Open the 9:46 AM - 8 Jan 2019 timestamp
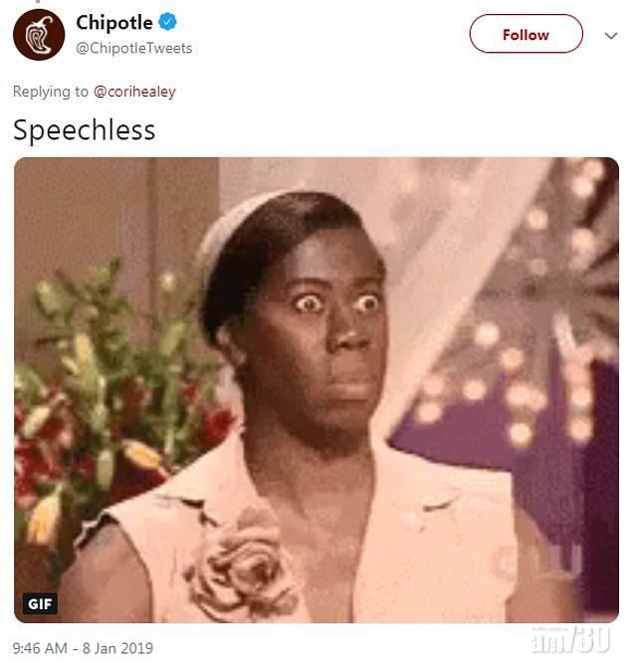This screenshot has height=672, width=631. (83, 648)
